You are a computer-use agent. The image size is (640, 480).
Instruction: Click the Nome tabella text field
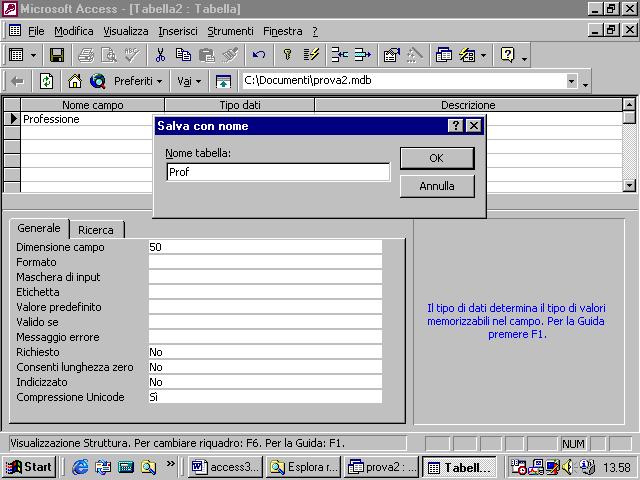coord(278,172)
